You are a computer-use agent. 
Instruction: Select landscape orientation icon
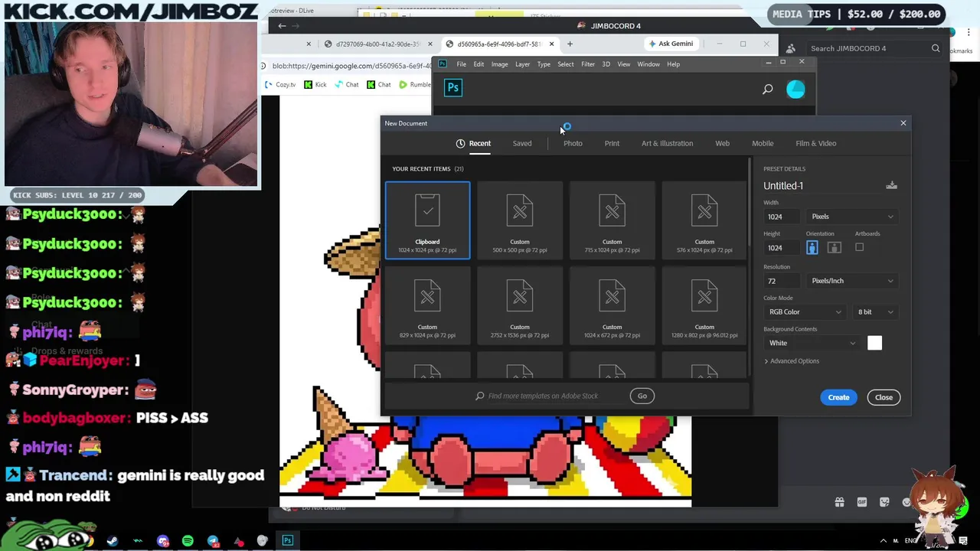tap(834, 247)
